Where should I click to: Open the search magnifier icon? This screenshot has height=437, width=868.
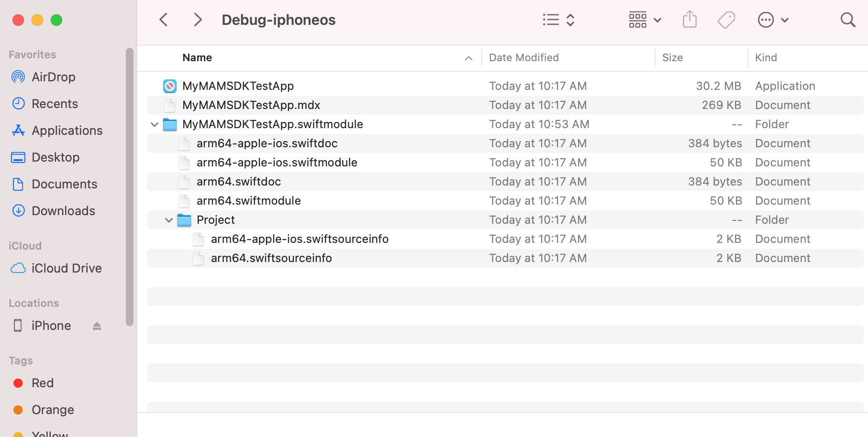(x=847, y=20)
